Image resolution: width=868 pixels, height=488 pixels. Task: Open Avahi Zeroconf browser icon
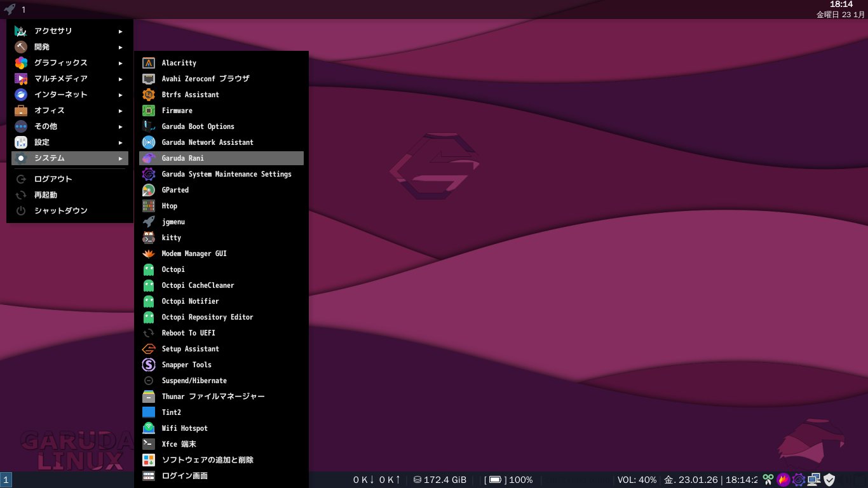[149, 79]
